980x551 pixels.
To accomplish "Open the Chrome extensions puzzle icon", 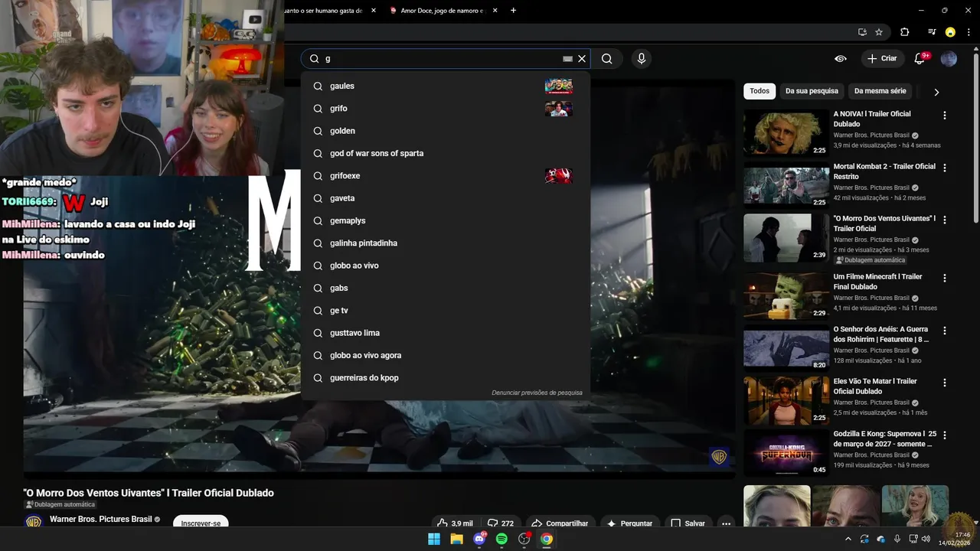I will tap(905, 32).
